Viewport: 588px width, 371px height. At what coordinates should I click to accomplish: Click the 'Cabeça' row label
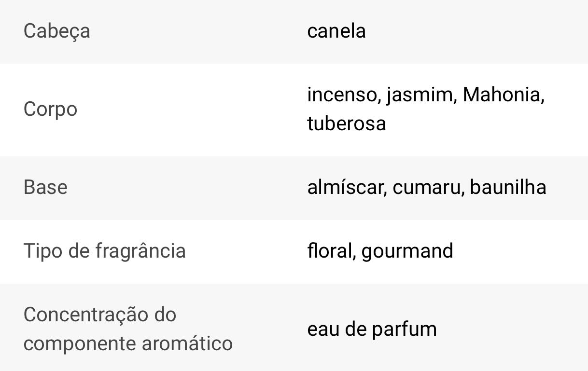pyautogui.click(x=56, y=31)
